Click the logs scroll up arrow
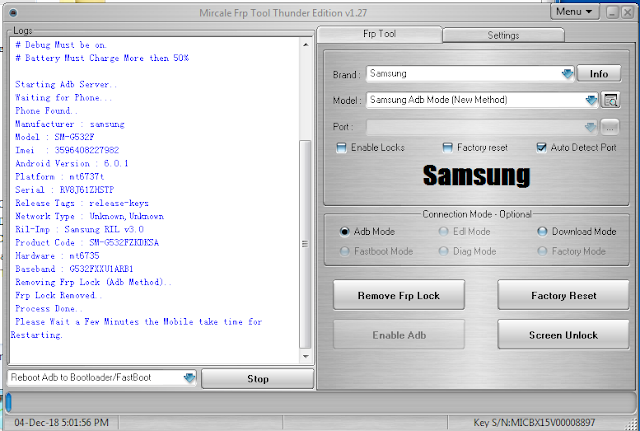640x431 pixels. [x=306, y=44]
